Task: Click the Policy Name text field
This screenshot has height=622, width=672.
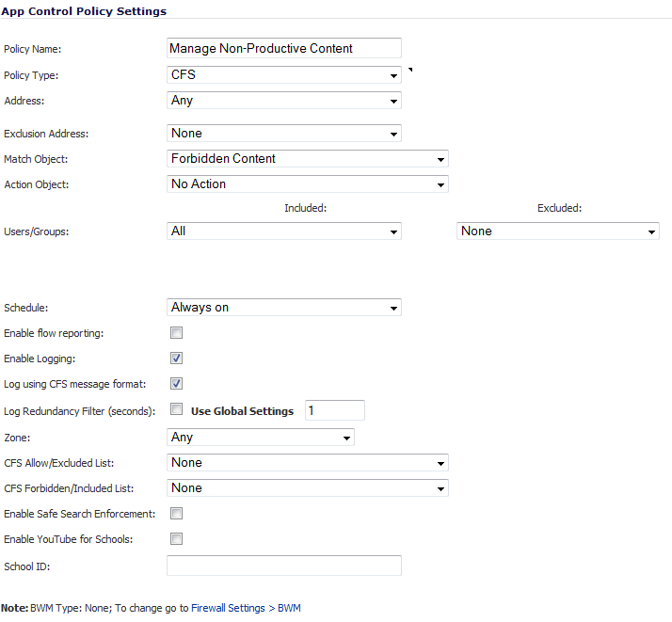Action: click(x=283, y=48)
